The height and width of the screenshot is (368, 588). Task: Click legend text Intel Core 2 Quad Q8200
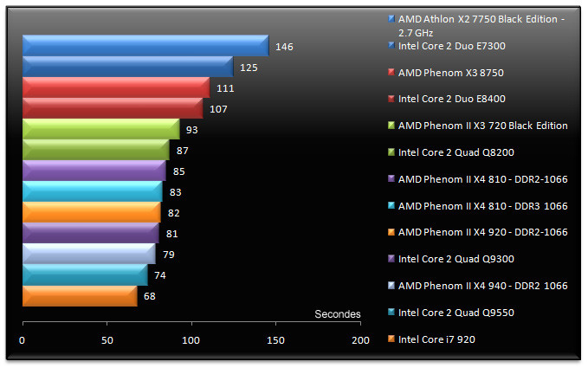tap(456, 152)
